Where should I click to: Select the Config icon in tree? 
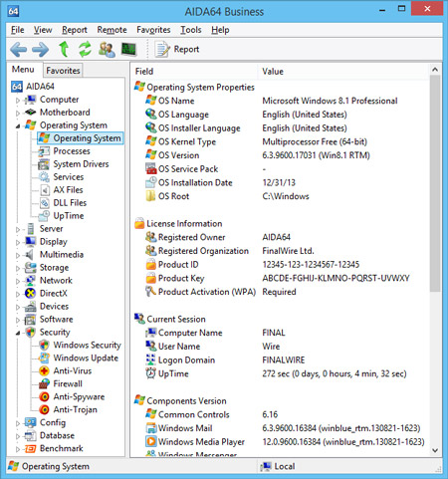click(x=30, y=423)
